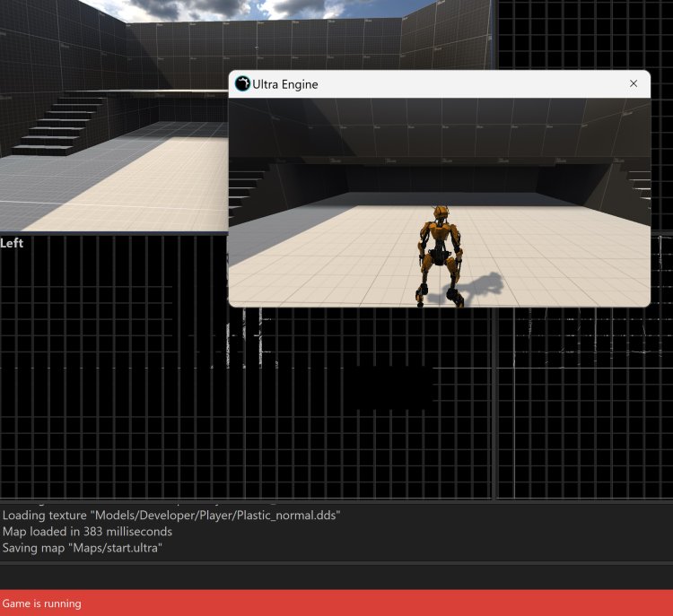The image size is (673, 616).
Task: Select log line loading Plastic_normal.dds texture
Action: point(171,516)
